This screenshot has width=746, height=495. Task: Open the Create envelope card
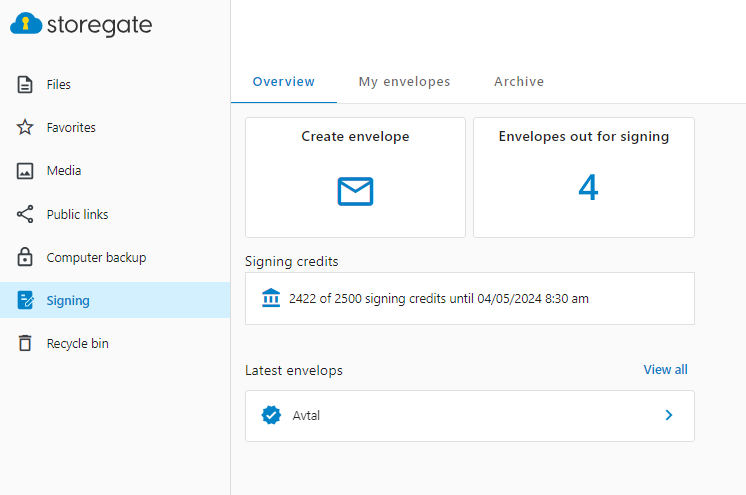[355, 178]
